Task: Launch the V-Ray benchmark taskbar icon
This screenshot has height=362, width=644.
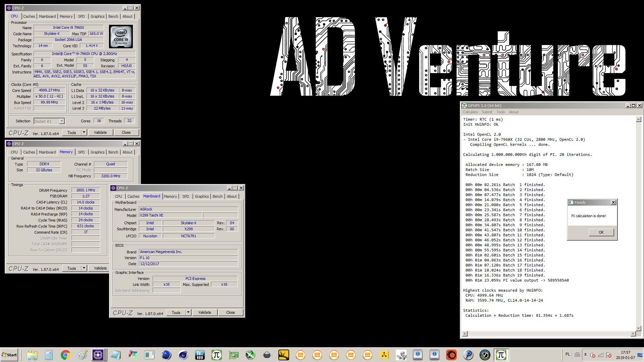Action: click(485, 355)
